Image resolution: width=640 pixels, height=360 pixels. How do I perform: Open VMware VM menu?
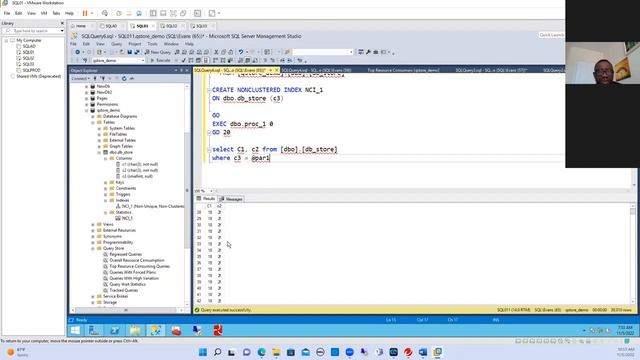44,13
